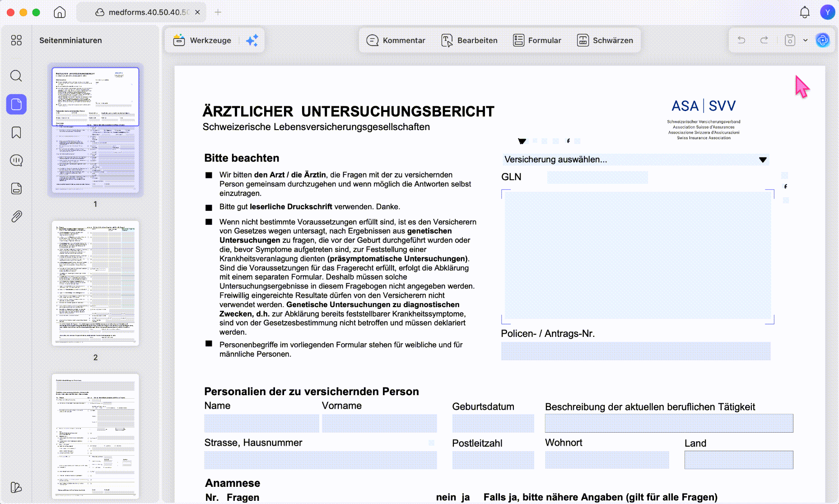Image resolution: width=839 pixels, height=504 pixels.
Task: Select the page thumbnails sidebar icon
Action: point(16,104)
